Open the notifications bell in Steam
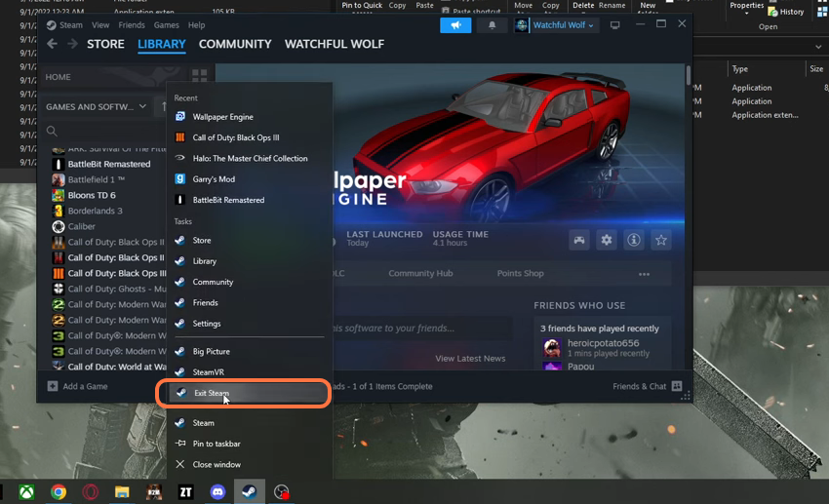Image resolution: width=829 pixels, height=504 pixels. point(492,24)
